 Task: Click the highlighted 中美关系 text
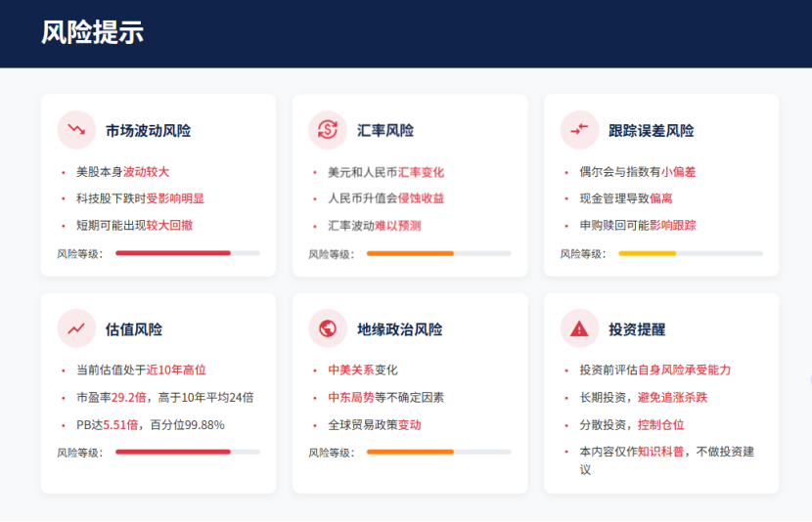tap(350, 370)
